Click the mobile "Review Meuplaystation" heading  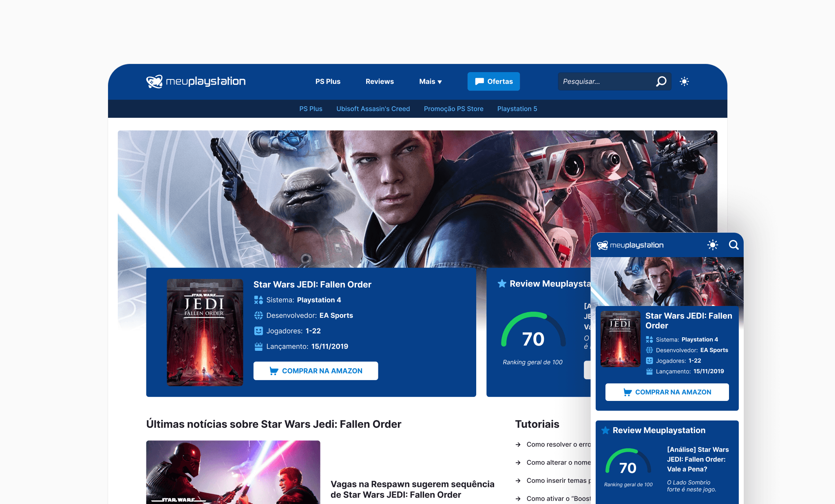tap(659, 430)
